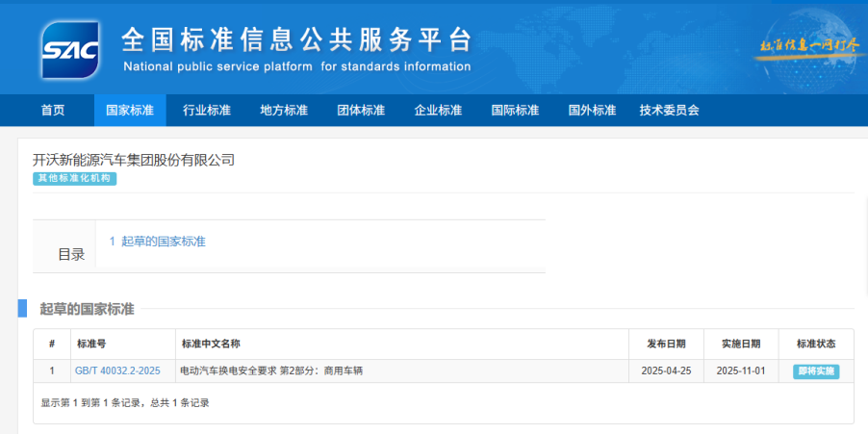Click the # column header
Image resolution: width=868 pixels, height=434 pixels.
(x=52, y=344)
